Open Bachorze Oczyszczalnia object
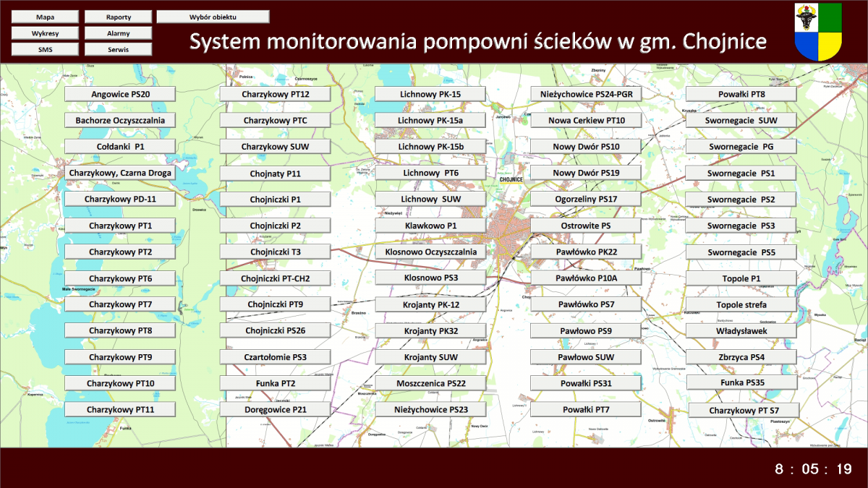 pos(120,120)
